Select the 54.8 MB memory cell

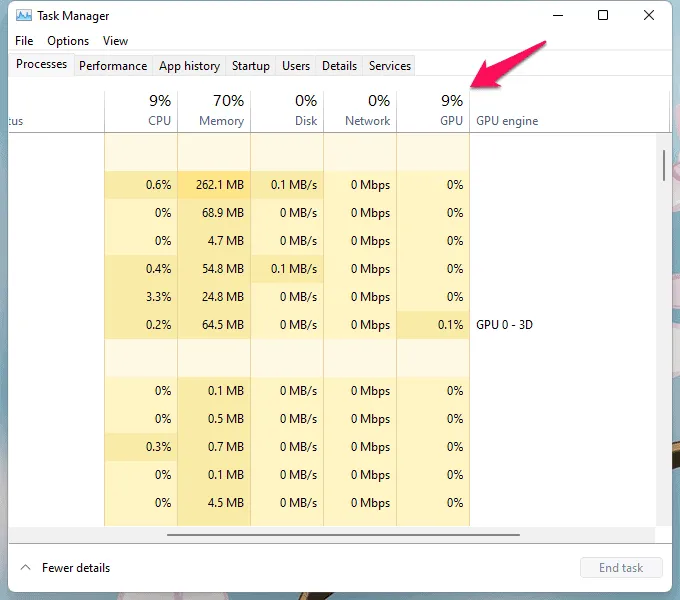214,269
